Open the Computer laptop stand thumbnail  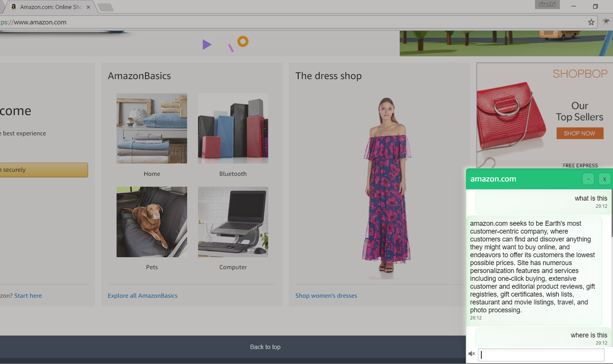point(233,222)
